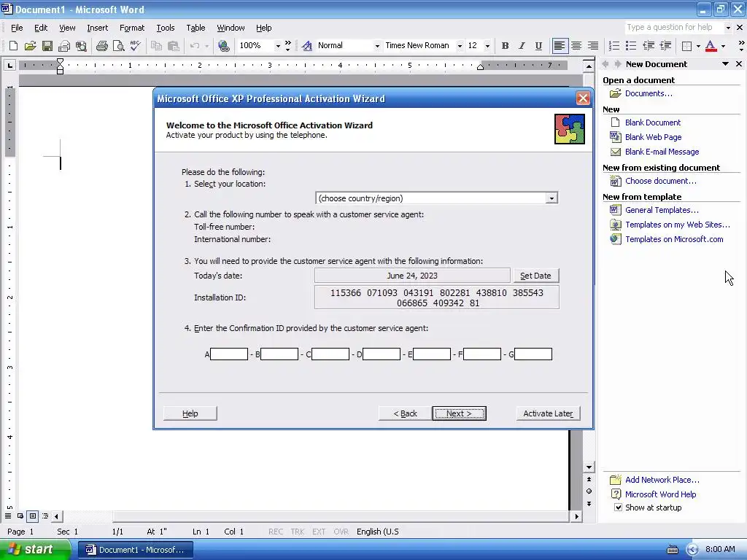The image size is (747, 560).
Task: Align text left
Action: (560, 46)
